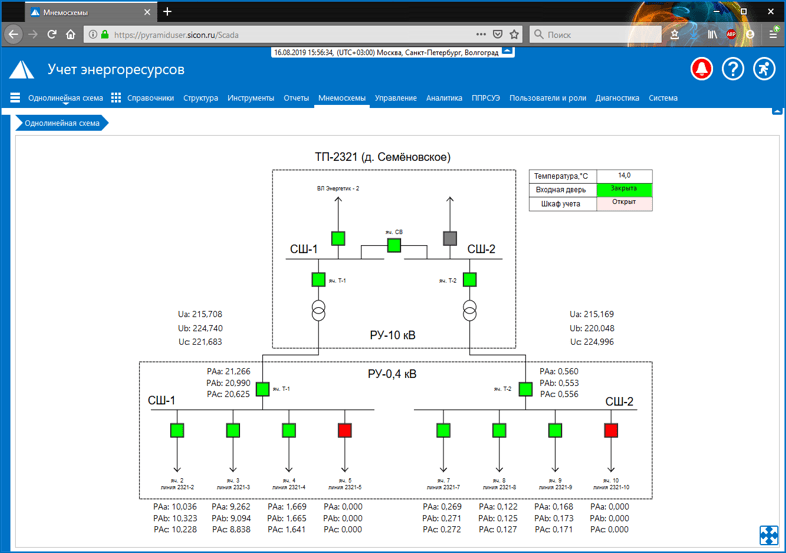Toggle the gray breaker above СШ-2
This screenshot has height=553, width=786.
(450, 238)
